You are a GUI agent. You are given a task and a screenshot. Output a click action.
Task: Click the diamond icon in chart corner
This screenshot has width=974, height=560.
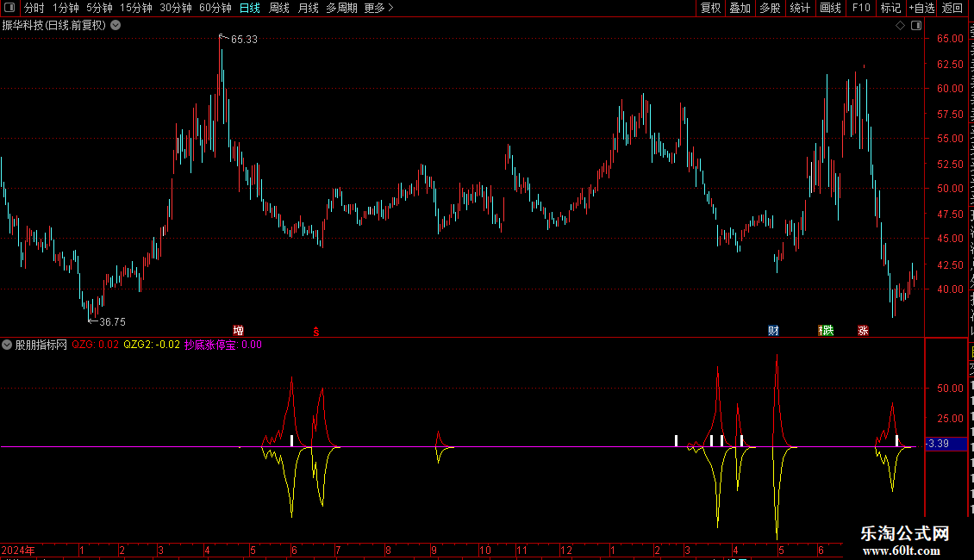coord(900,26)
